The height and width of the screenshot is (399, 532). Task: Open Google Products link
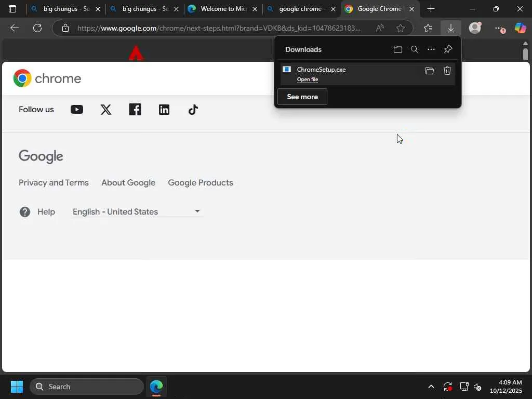click(201, 183)
